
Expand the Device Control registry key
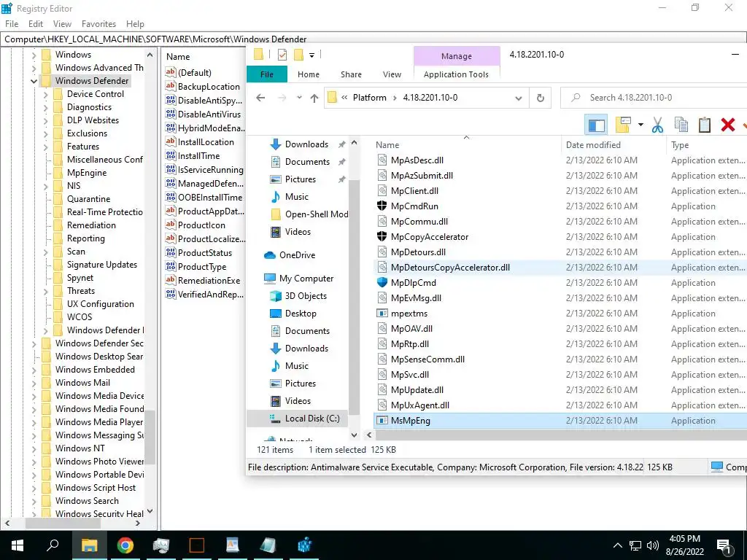click(x=46, y=95)
